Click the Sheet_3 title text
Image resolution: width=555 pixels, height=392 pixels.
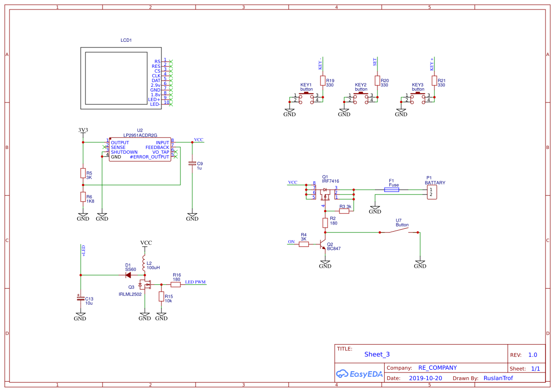(376, 355)
